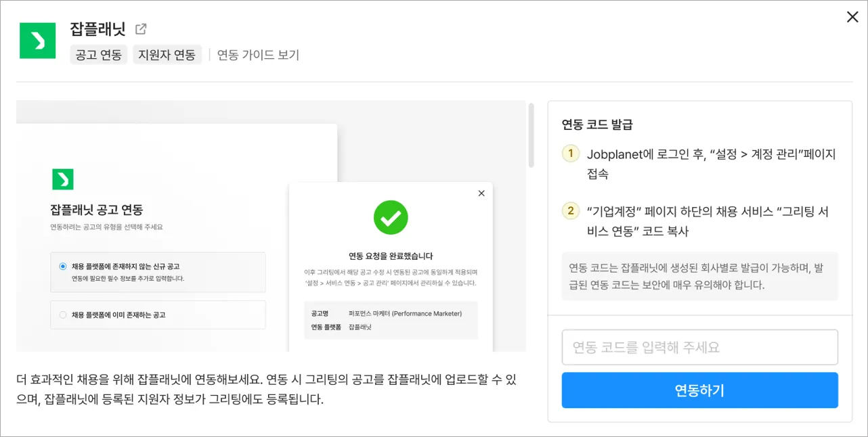This screenshot has width=868, height=437.
Task: Click the green Jobplanet logo icon
Action: [x=38, y=41]
